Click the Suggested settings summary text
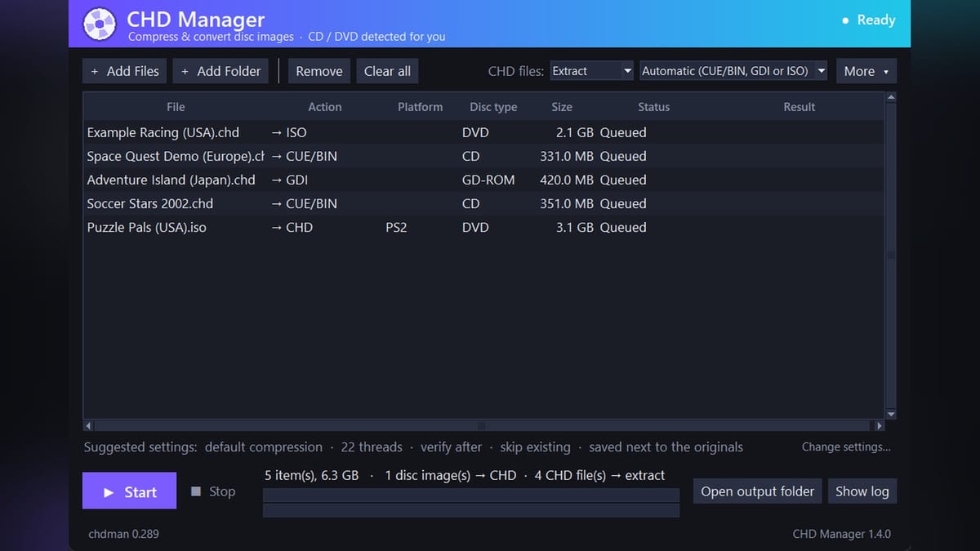The width and height of the screenshot is (980, 551). click(x=413, y=447)
